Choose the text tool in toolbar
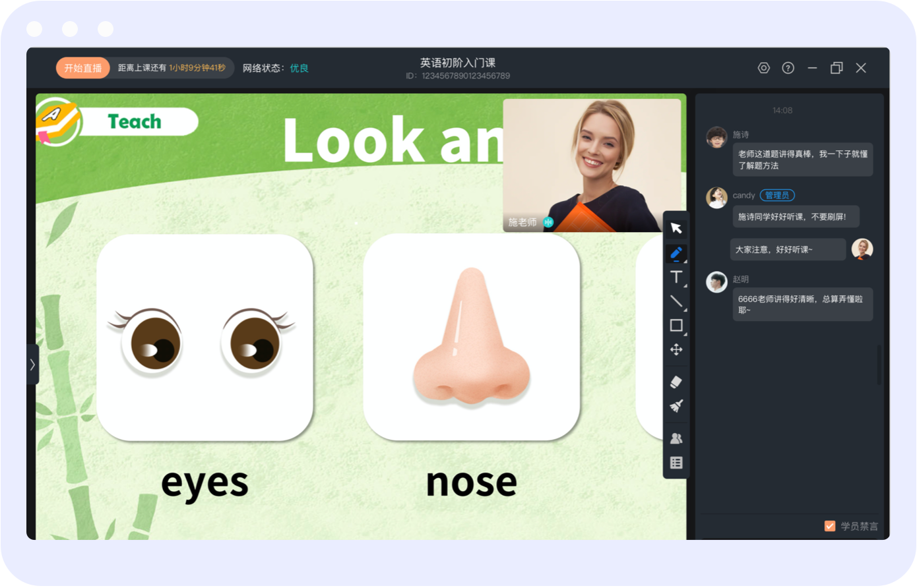 (676, 277)
